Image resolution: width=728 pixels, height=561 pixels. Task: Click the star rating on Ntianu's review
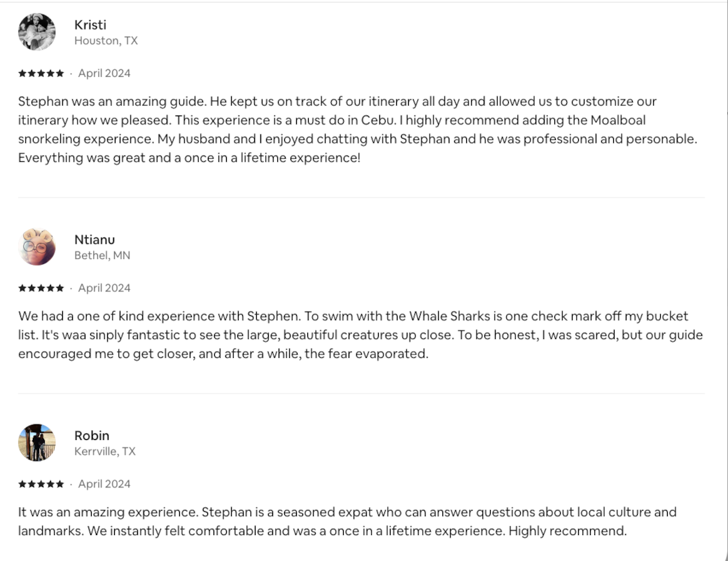click(x=41, y=288)
